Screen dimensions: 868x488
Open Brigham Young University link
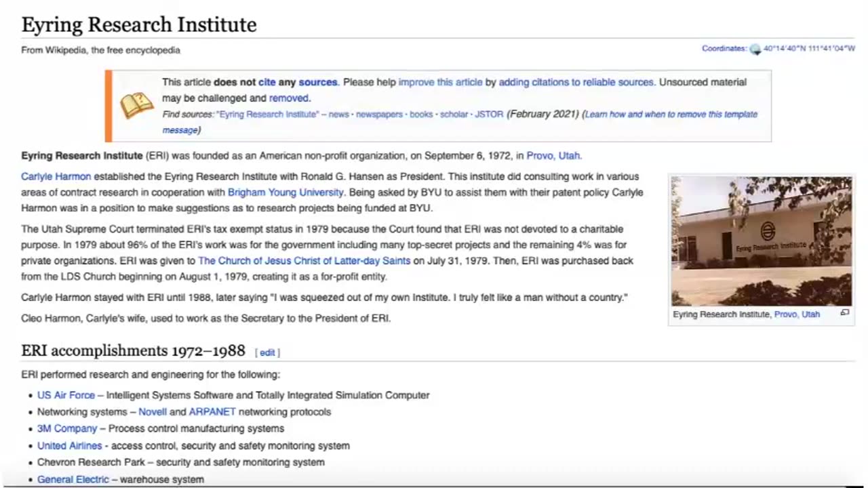(x=285, y=192)
